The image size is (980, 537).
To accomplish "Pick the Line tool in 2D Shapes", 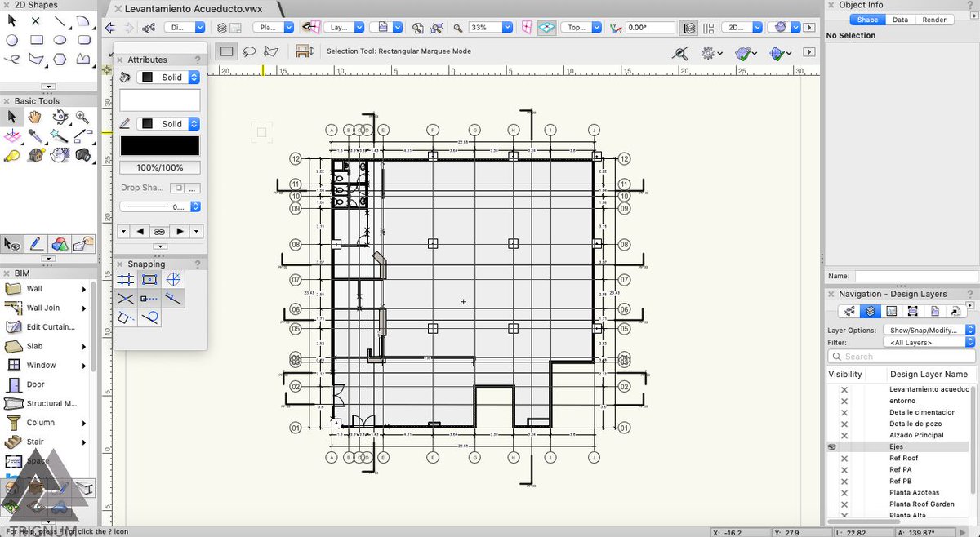I will 60,20.
